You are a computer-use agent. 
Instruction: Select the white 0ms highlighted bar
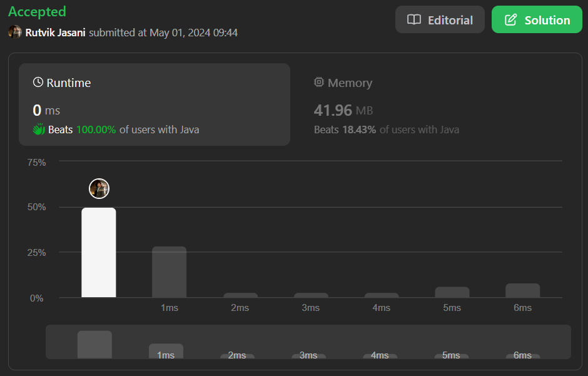[x=99, y=253]
